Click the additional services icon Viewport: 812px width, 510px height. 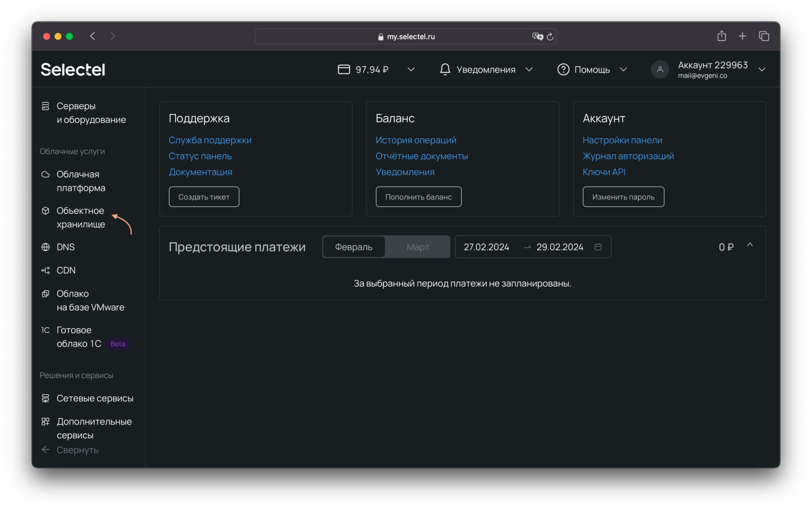point(45,422)
